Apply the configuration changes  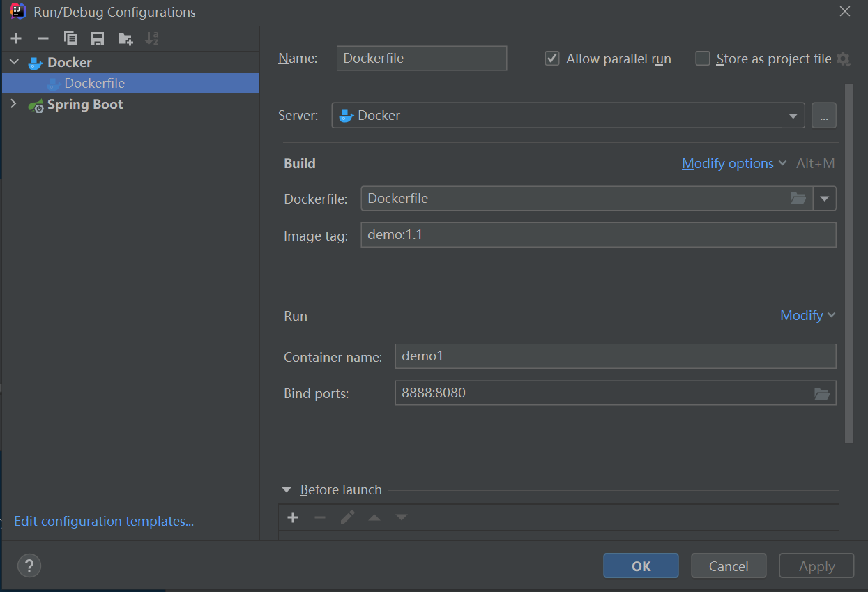click(816, 566)
